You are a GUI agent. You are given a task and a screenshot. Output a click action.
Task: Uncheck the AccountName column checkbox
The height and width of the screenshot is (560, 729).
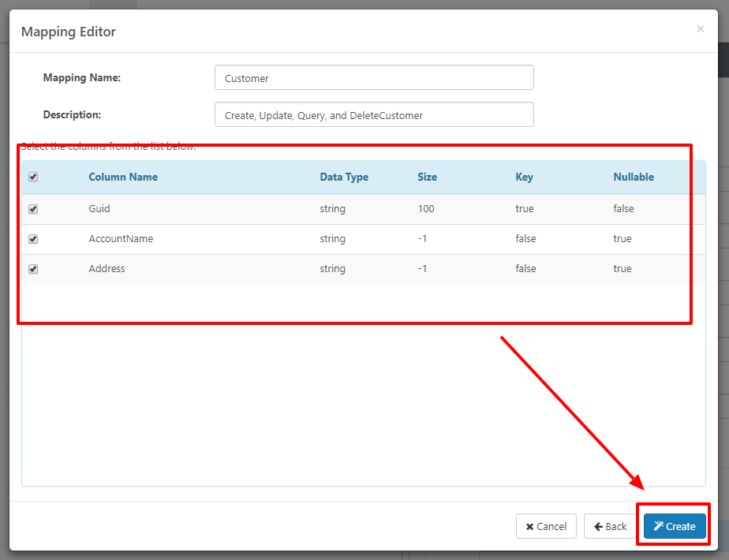click(x=33, y=239)
